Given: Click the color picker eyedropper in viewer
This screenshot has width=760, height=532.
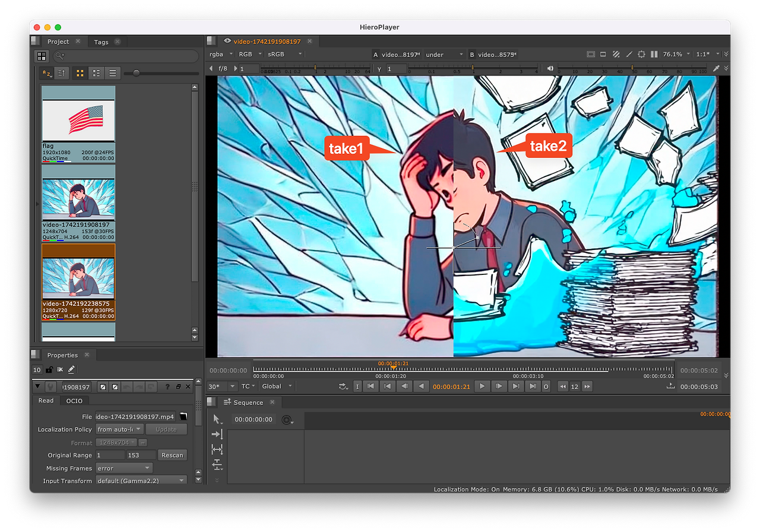Looking at the screenshot, I should [716, 68].
